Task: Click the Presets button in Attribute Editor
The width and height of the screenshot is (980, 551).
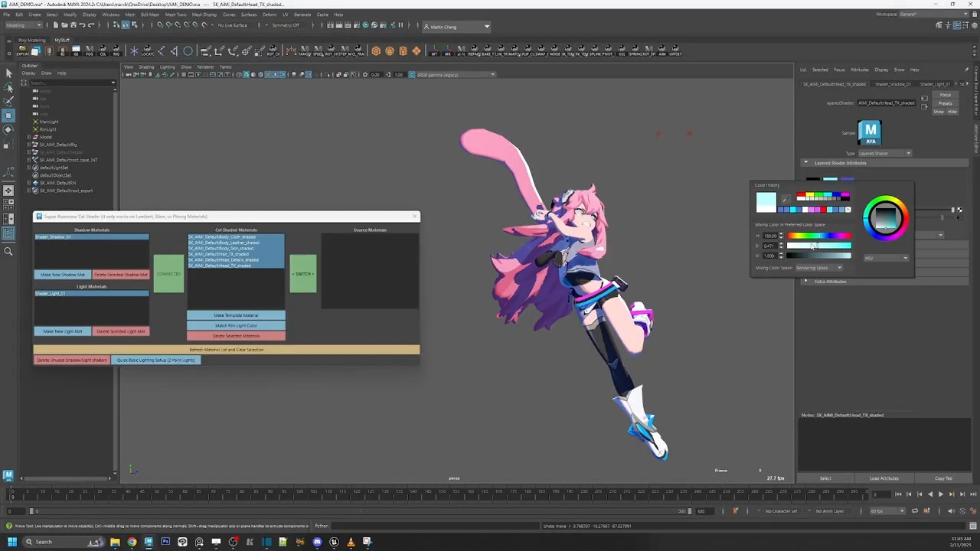Action: (x=946, y=103)
